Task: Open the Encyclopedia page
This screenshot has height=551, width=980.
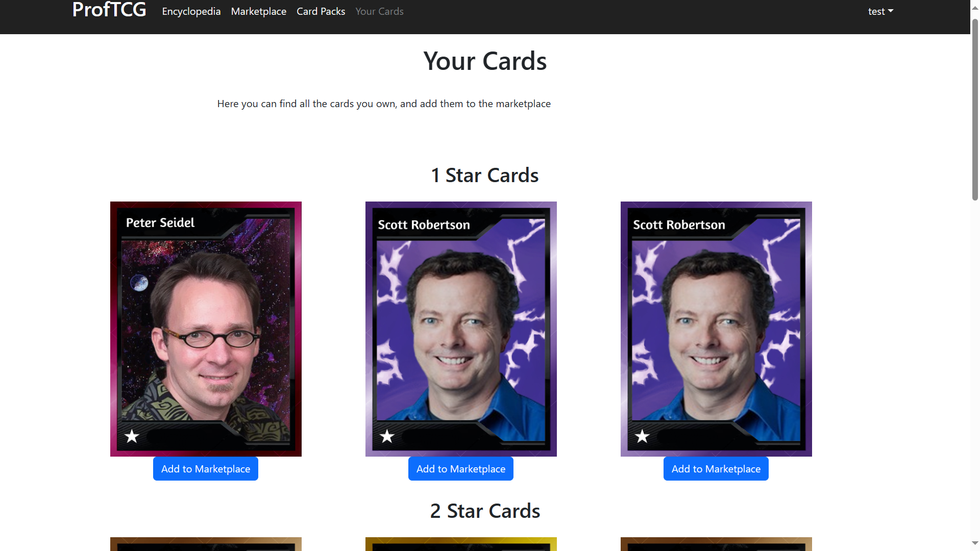Action: coord(191,11)
